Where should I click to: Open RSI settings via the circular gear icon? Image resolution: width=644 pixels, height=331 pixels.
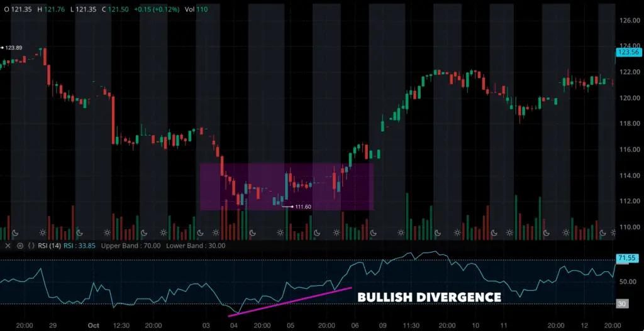(x=20, y=246)
